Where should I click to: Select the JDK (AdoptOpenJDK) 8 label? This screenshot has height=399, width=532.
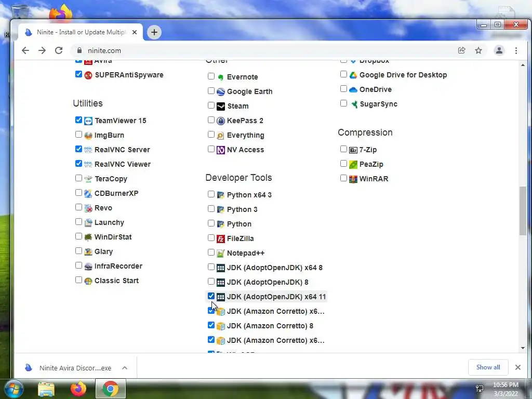(268, 282)
